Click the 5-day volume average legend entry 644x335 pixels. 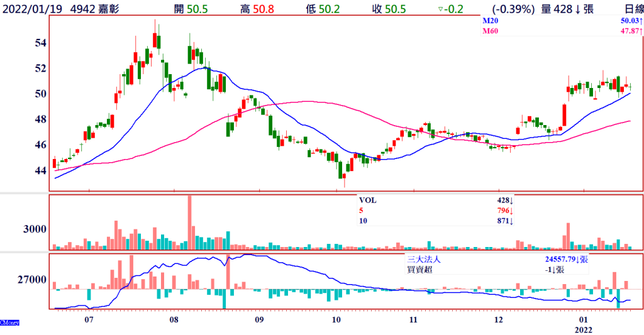tap(362, 211)
